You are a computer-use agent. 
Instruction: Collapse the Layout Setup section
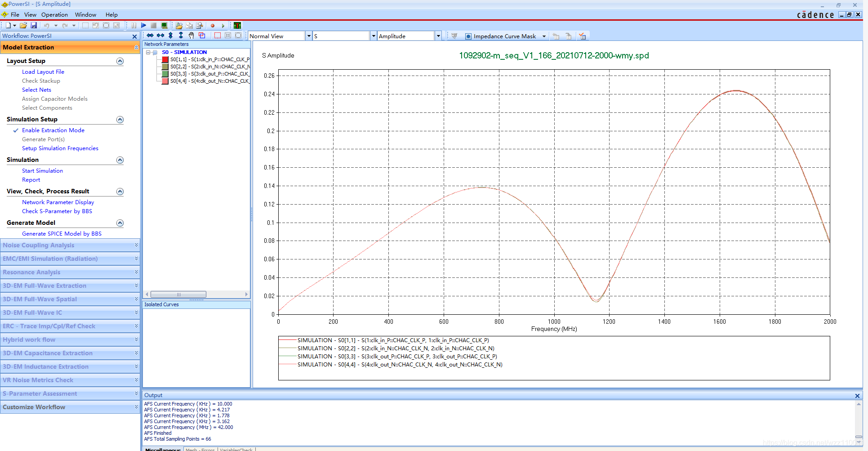pos(120,61)
